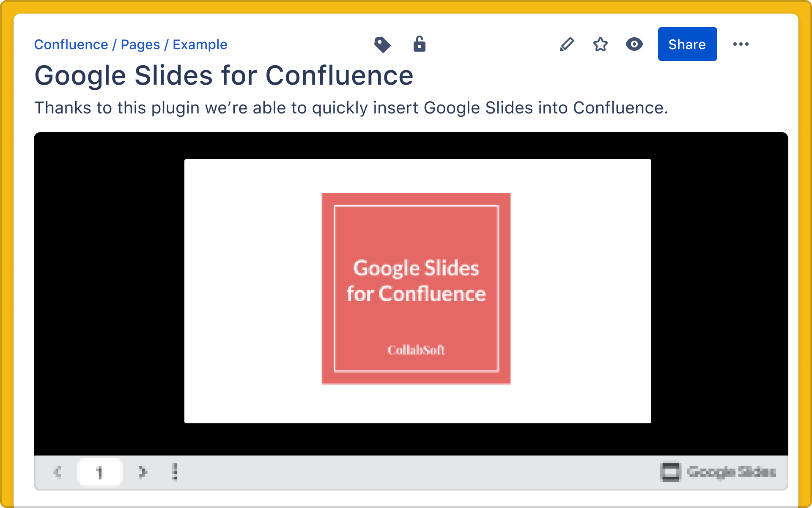
Task: Open page restrictions lock icon
Action: (x=419, y=44)
